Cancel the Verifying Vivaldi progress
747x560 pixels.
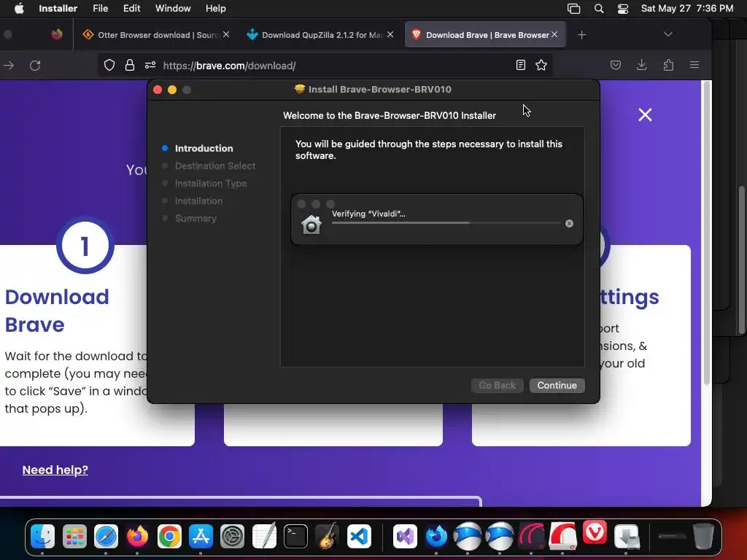(569, 223)
